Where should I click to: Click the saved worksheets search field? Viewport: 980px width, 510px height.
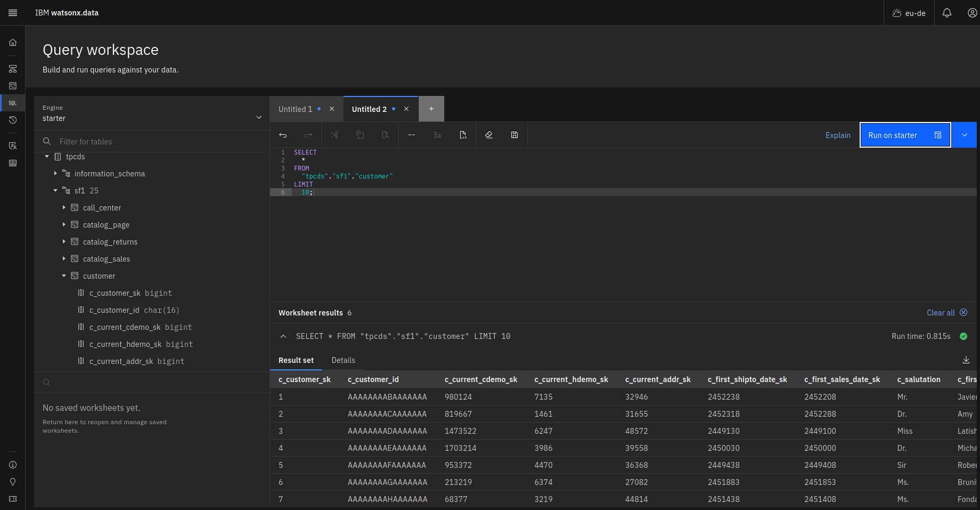(152, 382)
